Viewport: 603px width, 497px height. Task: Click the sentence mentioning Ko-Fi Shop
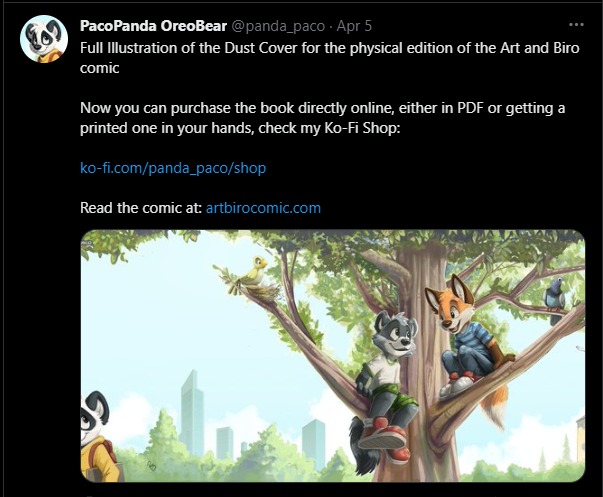322,118
